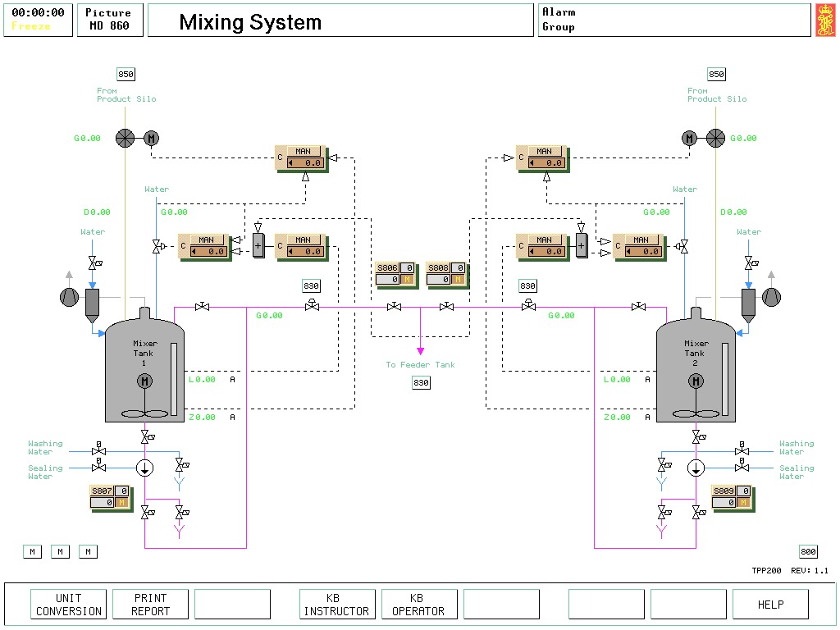Click the left flow control valve near 830
Viewport: 840px width, 630px height.
(312, 305)
